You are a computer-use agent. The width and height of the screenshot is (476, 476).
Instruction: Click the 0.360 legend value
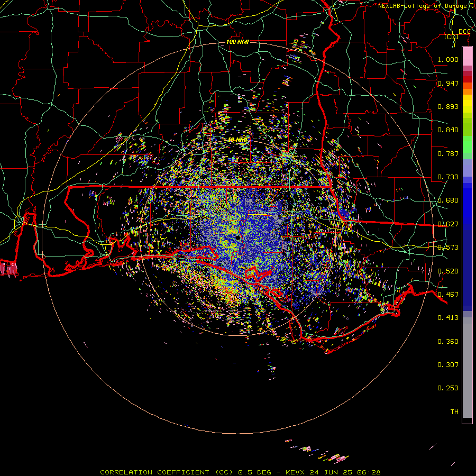448,342
